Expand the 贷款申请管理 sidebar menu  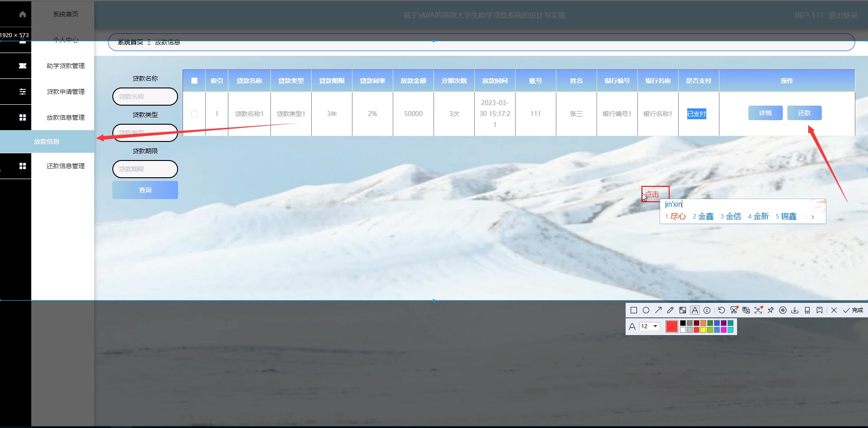click(x=66, y=92)
